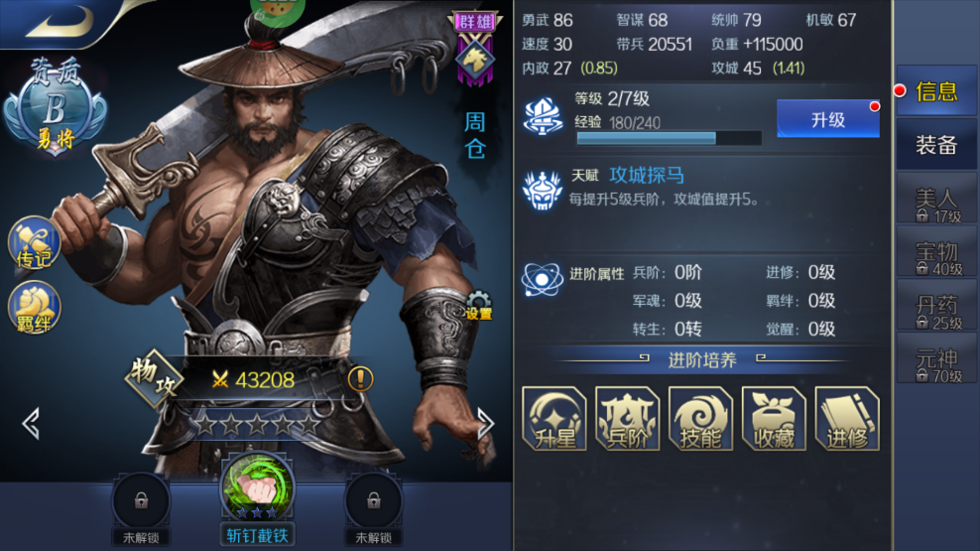Open the 进修 advanced study icon
980x551 pixels.
pos(847,418)
